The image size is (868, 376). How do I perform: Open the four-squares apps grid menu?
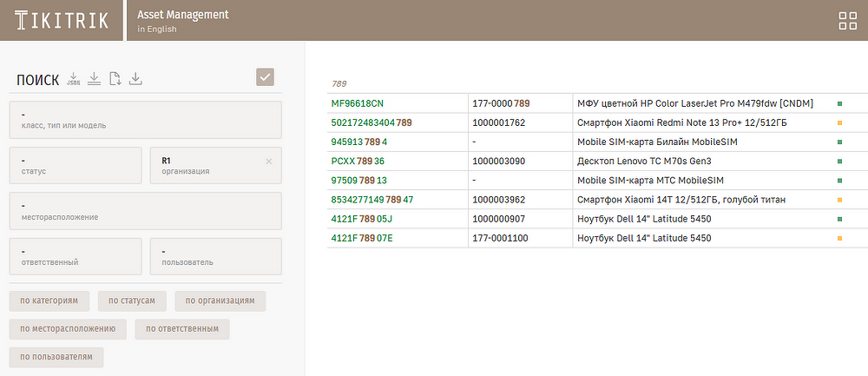[847, 22]
